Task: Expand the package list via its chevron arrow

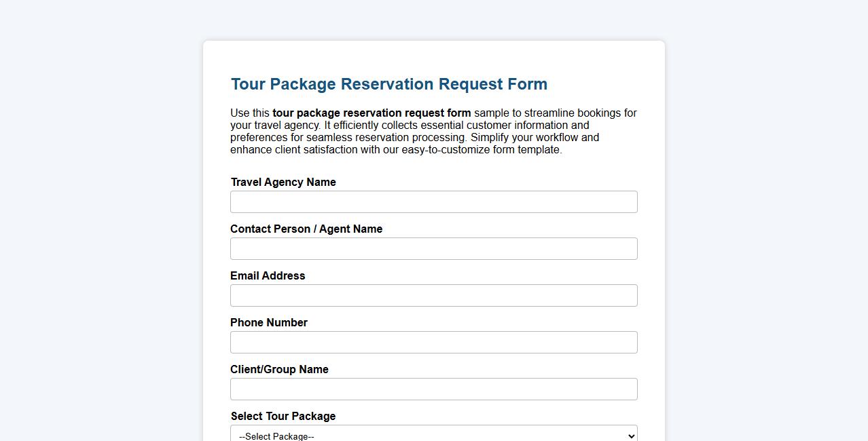Action: pyautogui.click(x=629, y=434)
